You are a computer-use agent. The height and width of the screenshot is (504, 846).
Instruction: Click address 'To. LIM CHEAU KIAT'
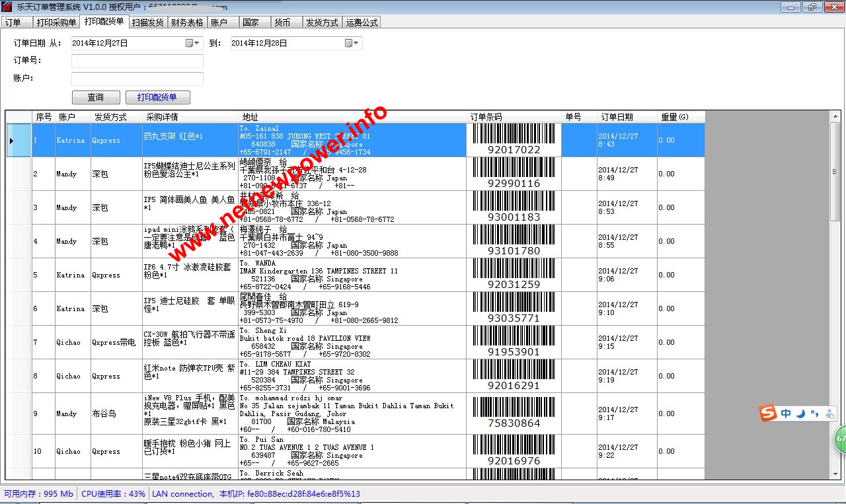[x=352, y=376]
